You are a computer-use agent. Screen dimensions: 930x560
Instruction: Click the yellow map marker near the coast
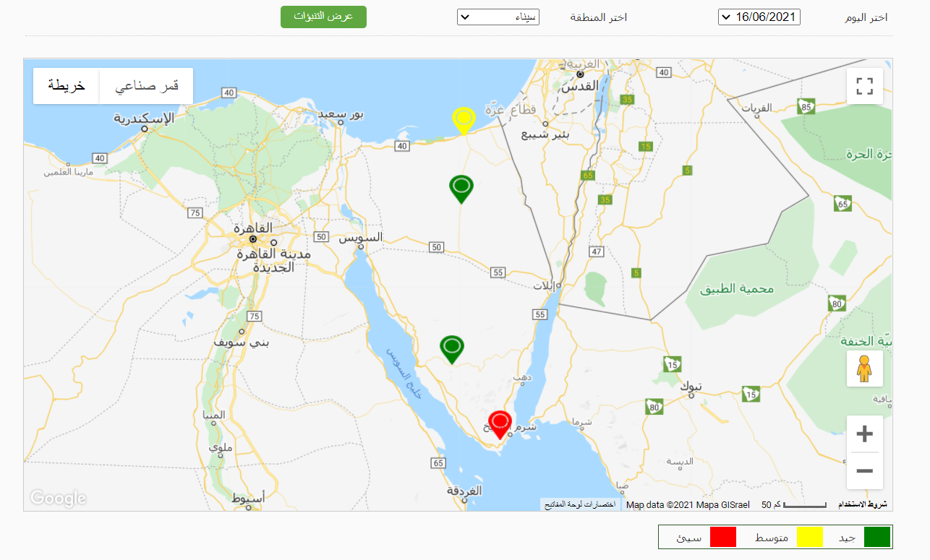(x=463, y=119)
